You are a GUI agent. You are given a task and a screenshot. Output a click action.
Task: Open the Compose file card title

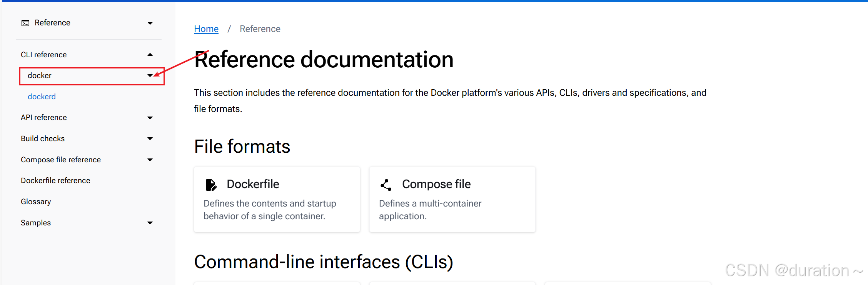pyautogui.click(x=436, y=184)
